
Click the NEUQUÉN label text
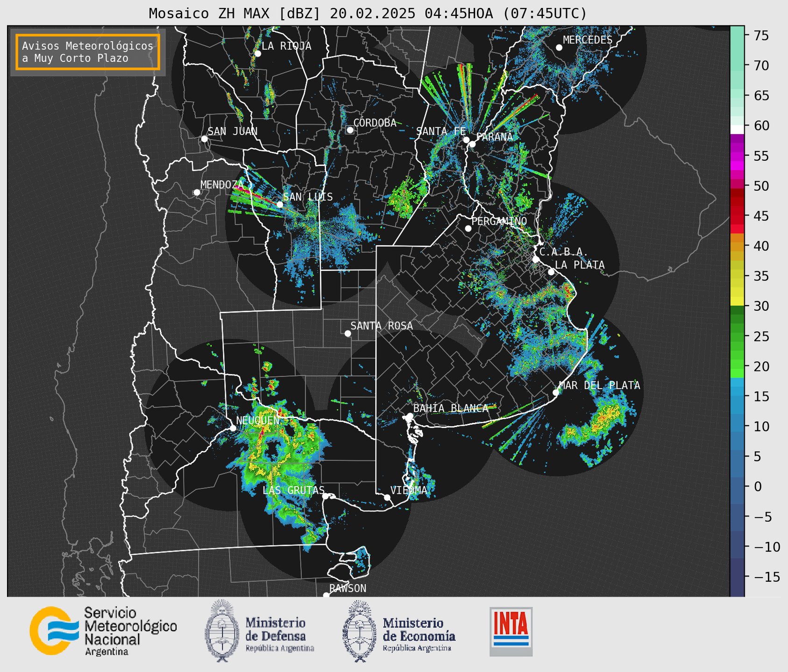pyautogui.click(x=258, y=421)
